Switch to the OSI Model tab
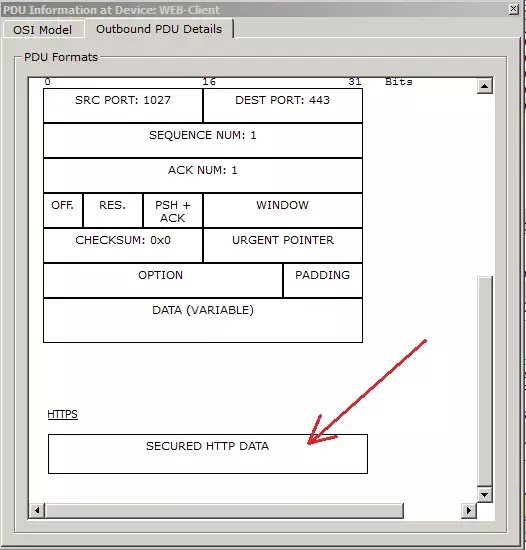The width and height of the screenshot is (526, 550). 43,29
